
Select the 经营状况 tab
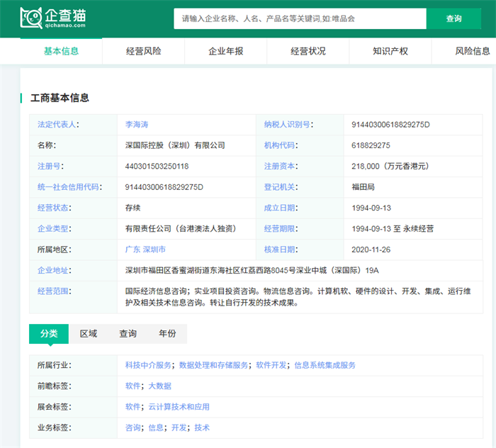pyautogui.click(x=308, y=51)
